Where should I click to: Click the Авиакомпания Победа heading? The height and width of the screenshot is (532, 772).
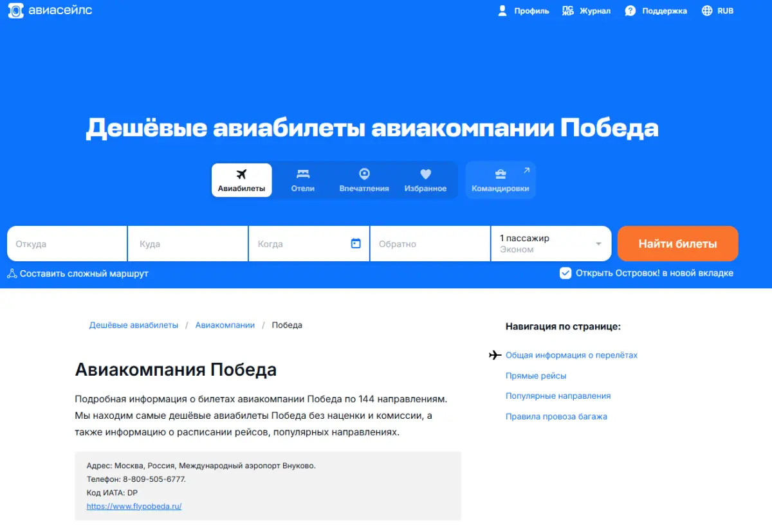pyautogui.click(x=176, y=370)
